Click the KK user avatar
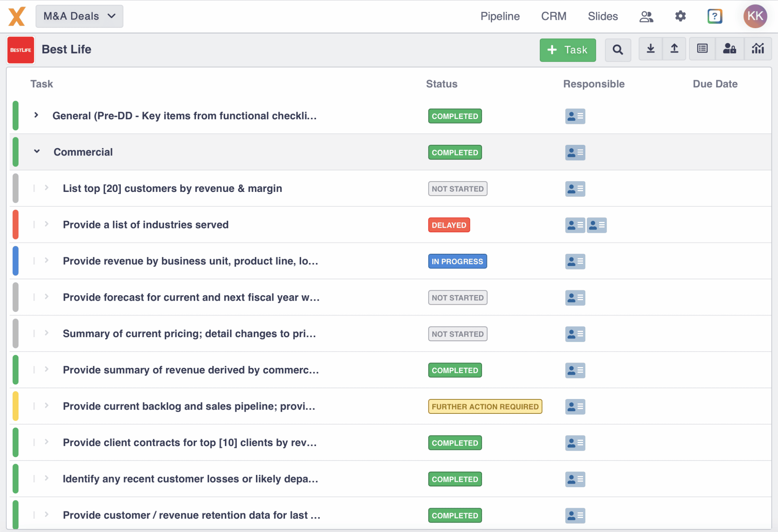 755,16
